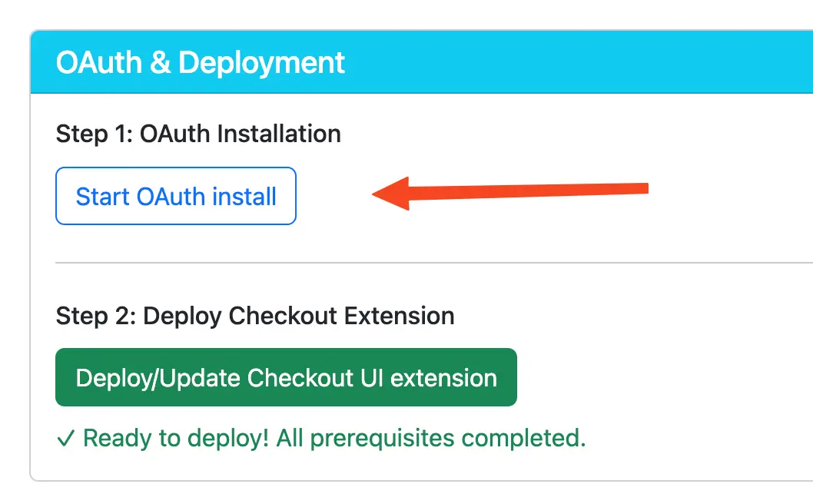This screenshot has width=813, height=504.
Task: Click the word "OAuth" in the blue header
Action: pyautogui.click(x=99, y=62)
